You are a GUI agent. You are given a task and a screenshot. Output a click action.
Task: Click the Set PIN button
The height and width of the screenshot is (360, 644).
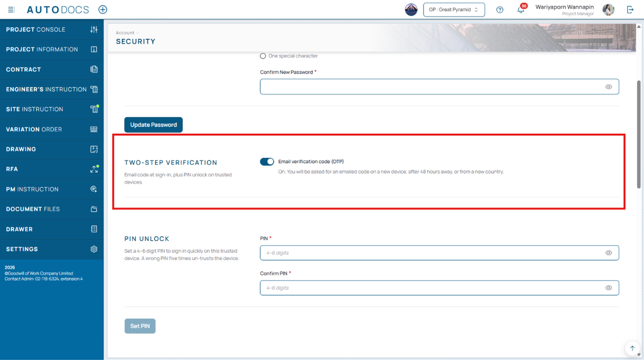coord(140,326)
